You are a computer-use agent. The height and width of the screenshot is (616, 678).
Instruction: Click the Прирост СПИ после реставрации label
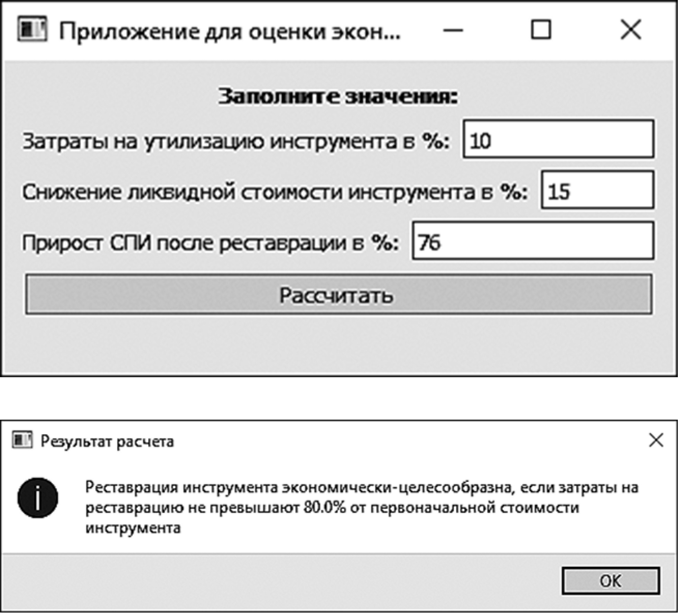[210, 243]
